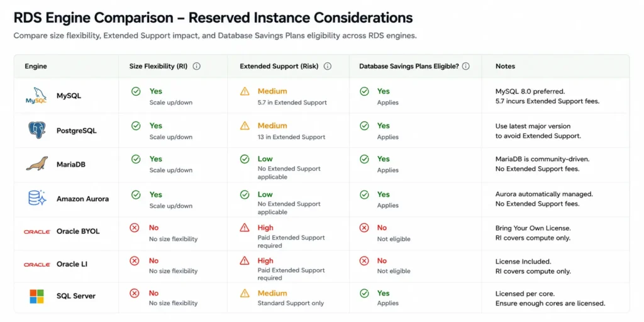Click green check in PostgreSQL Savings Plans cell
This screenshot has height=322, width=644.
[x=364, y=126]
